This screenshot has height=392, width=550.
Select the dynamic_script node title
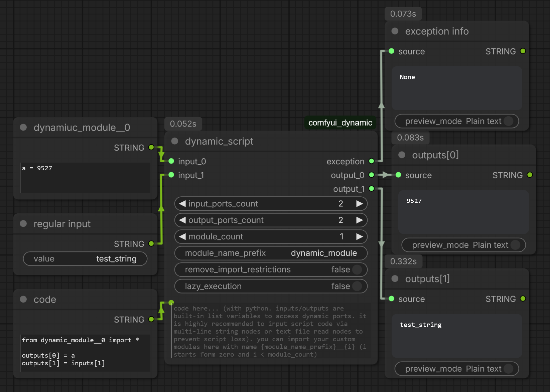(x=219, y=141)
